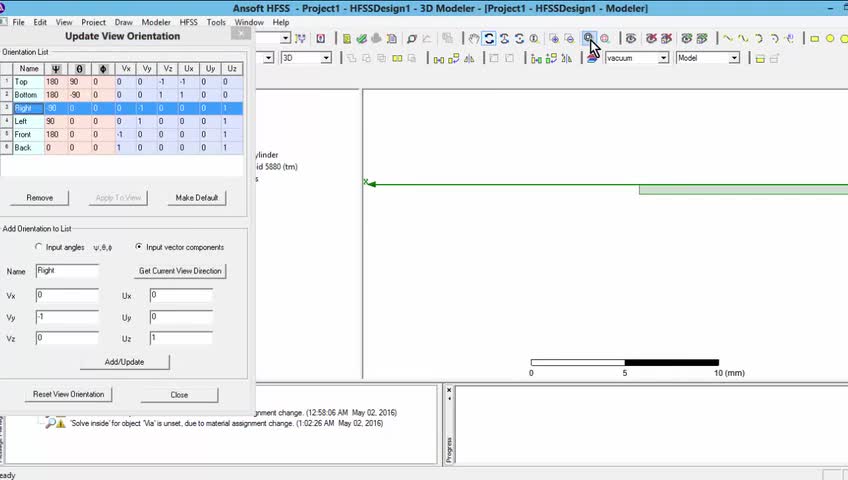Image resolution: width=848 pixels, height=480 pixels.
Task: Click the Duplicate Along Line icon
Action: tap(536, 58)
